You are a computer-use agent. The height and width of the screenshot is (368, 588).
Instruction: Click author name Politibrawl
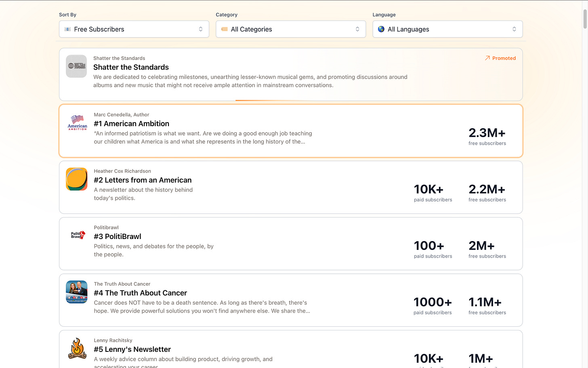[x=106, y=228]
